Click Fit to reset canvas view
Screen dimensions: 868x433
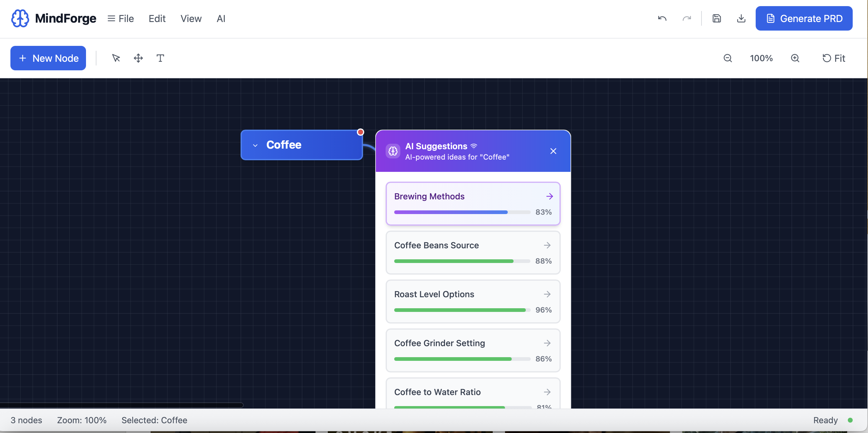pyautogui.click(x=834, y=58)
